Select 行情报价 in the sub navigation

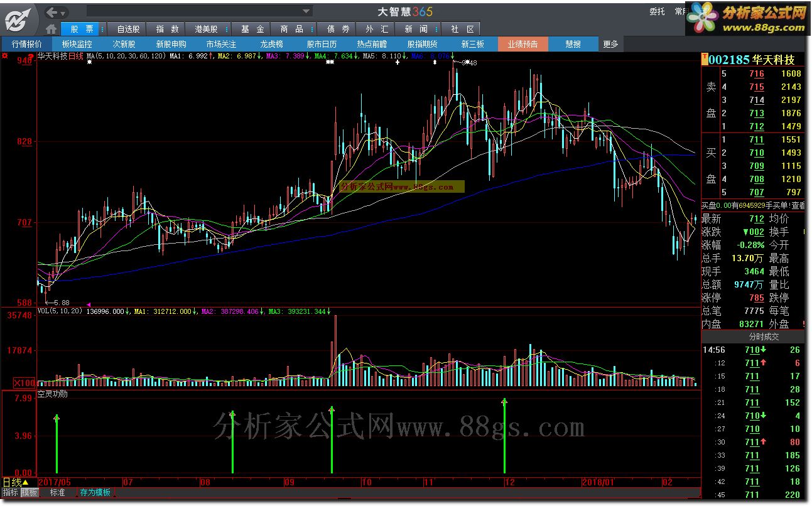point(26,44)
